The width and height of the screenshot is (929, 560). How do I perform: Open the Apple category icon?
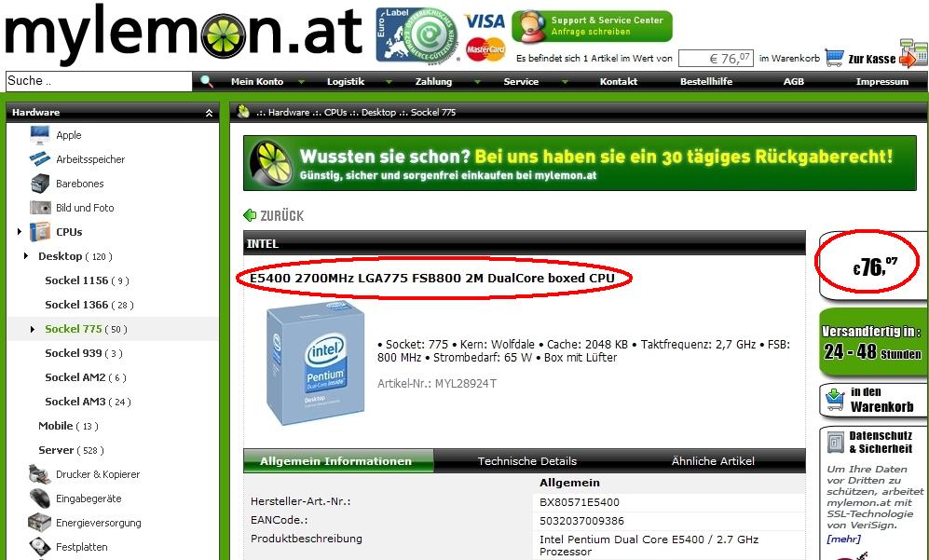40,135
